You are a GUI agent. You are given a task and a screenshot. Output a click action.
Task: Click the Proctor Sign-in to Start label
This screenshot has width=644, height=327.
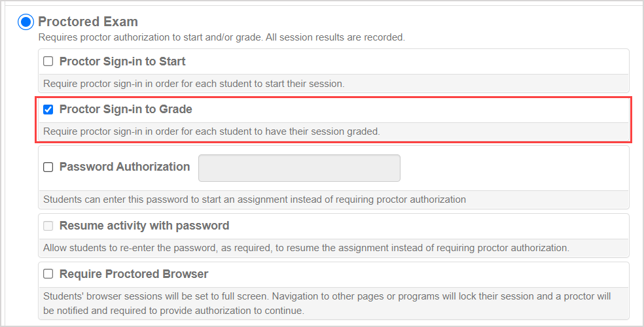[122, 61]
